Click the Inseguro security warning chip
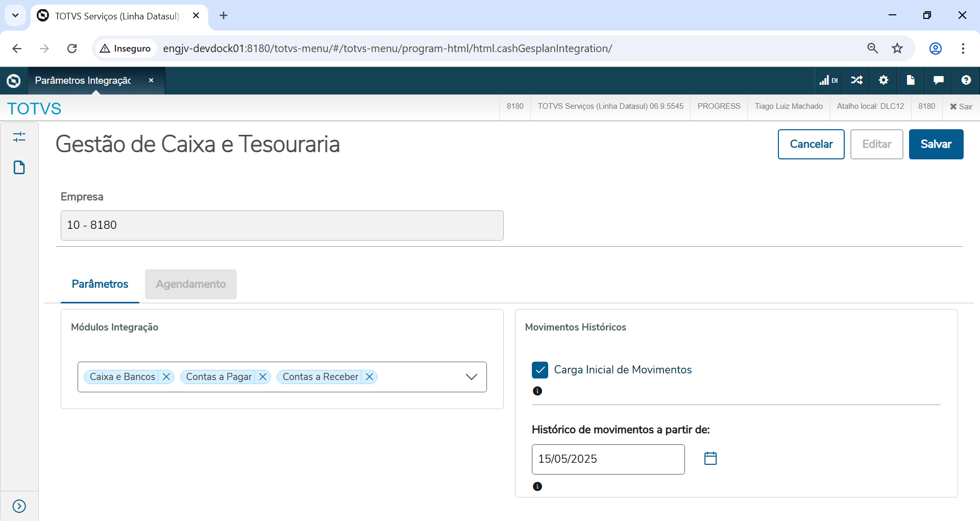 coord(126,49)
